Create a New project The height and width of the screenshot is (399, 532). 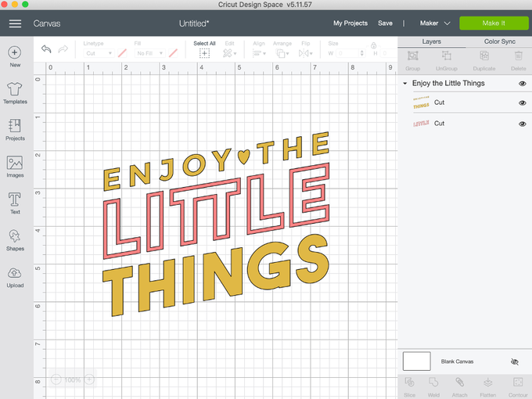[x=15, y=56]
